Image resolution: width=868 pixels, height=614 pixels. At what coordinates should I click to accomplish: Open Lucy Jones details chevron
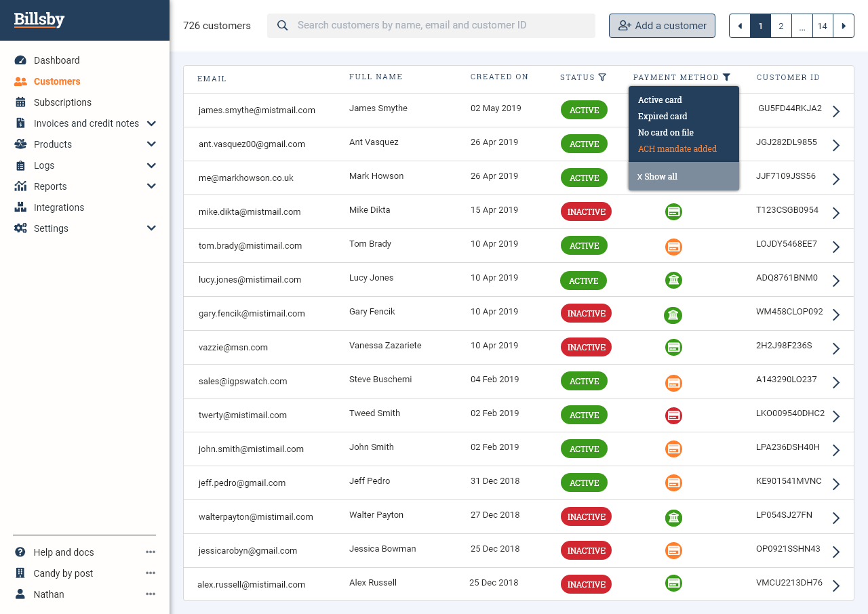coord(836,281)
